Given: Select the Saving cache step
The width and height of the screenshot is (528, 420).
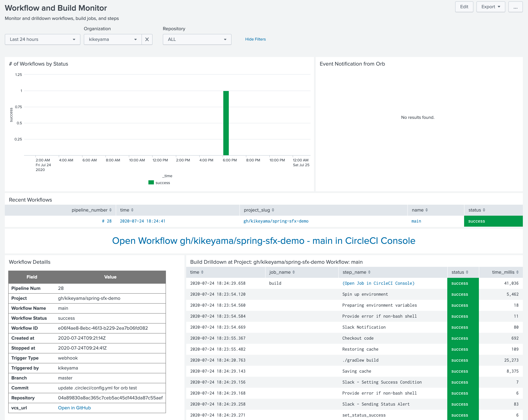Looking at the screenshot, I should point(357,371).
